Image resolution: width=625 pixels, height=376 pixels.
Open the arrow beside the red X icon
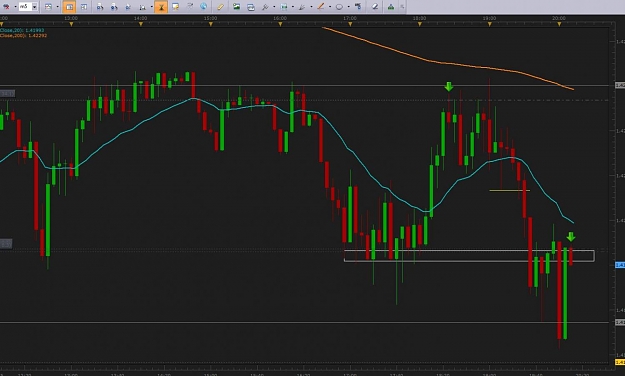[15, 7]
